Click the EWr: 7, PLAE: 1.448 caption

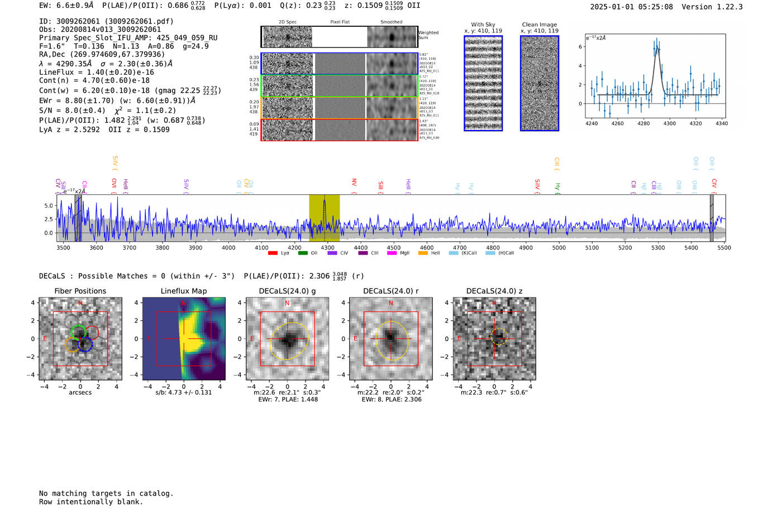pyautogui.click(x=288, y=400)
